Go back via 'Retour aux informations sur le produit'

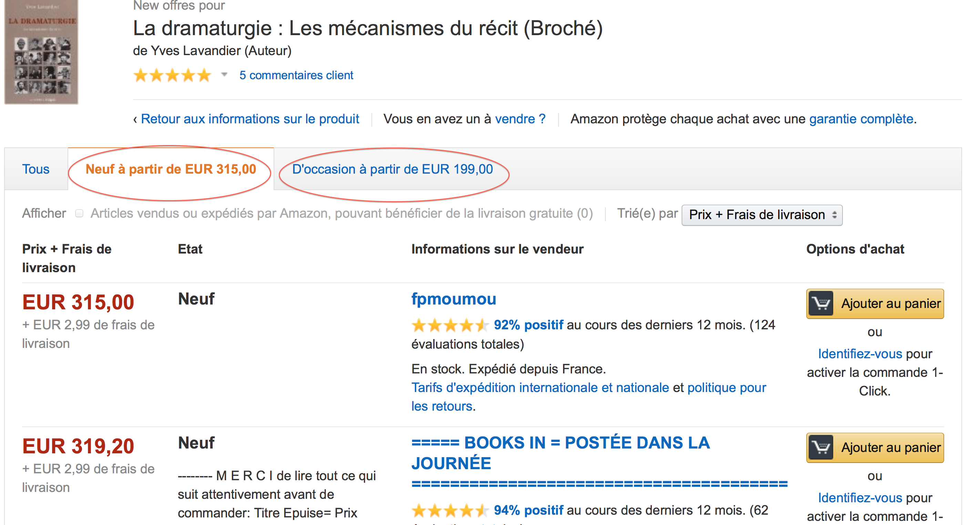pos(250,119)
